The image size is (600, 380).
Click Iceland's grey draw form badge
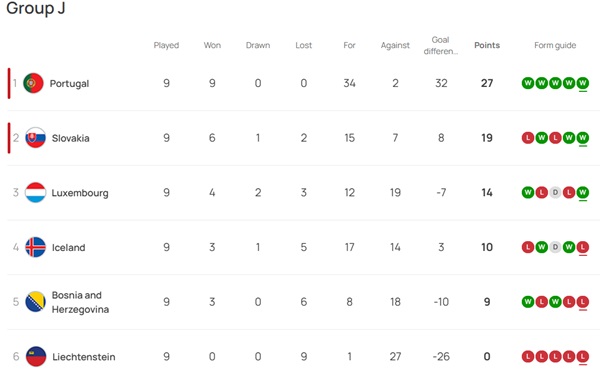tap(555, 247)
